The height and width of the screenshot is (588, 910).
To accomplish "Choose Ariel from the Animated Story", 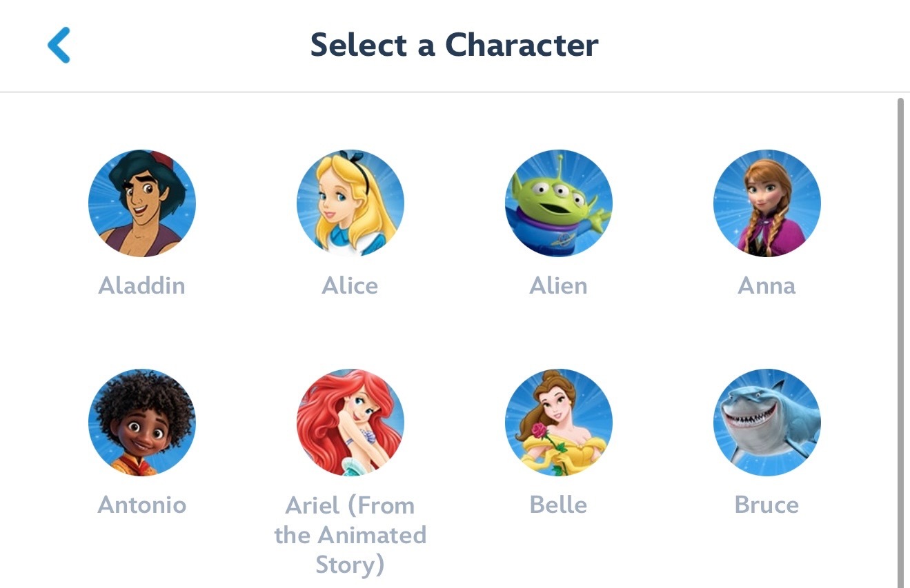I will coord(350,422).
